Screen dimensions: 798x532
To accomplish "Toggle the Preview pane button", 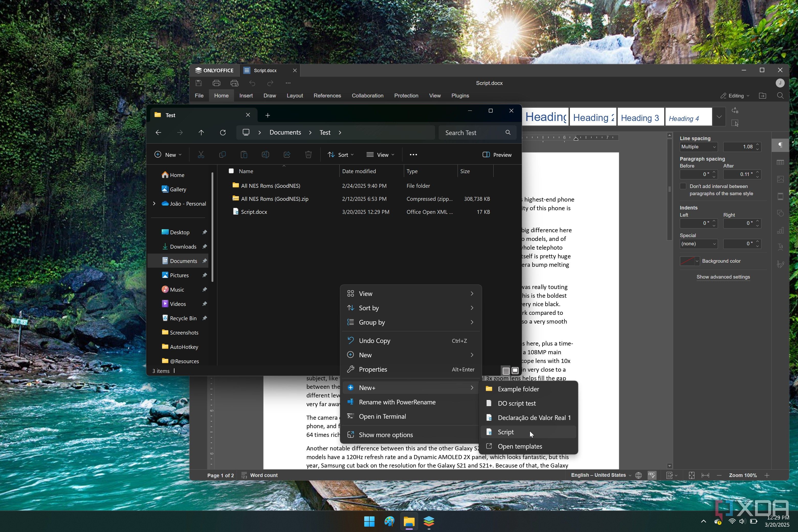I will pyautogui.click(x=497, y=155).
